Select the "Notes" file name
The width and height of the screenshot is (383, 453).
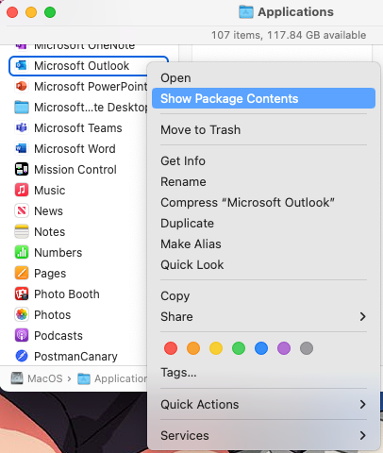50,232
